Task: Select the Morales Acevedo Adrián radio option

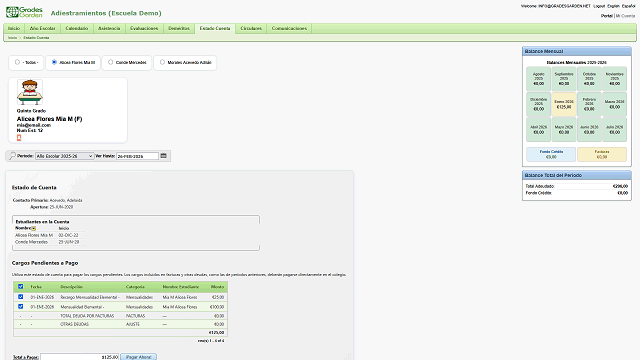Action: tap(162, 62)
